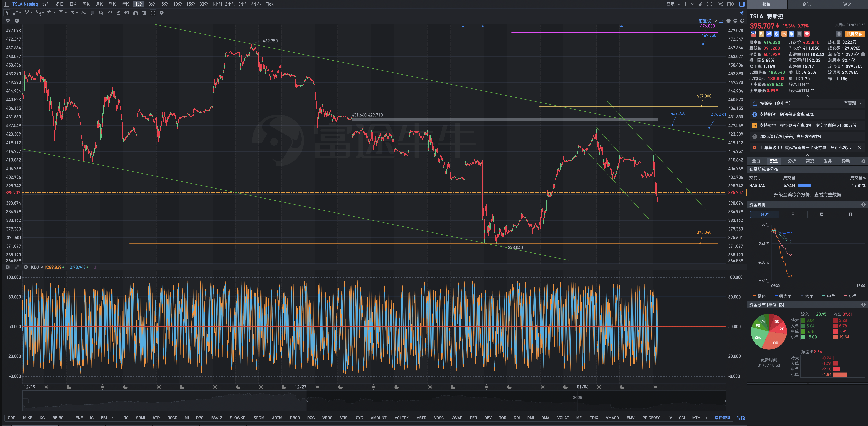Reset chart scale with equals circle
The height and width of the screenshot is (426, 868).
(x=729, y=21)
